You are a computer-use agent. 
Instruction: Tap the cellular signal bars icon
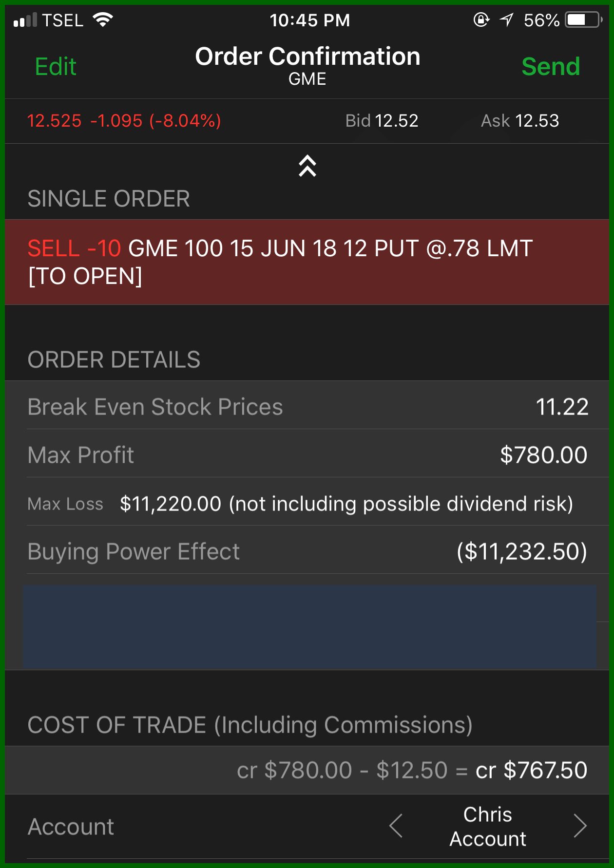tap(25, 20)
